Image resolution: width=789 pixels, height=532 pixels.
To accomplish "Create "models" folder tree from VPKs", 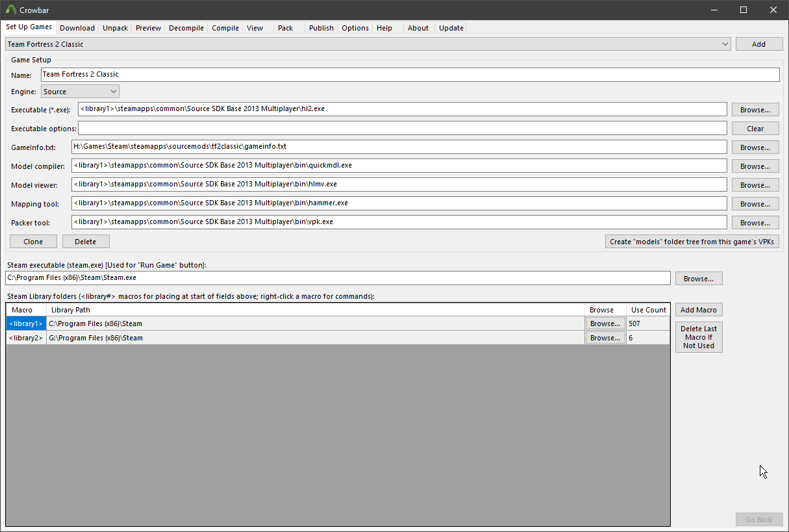I will (x=692, y=242).
